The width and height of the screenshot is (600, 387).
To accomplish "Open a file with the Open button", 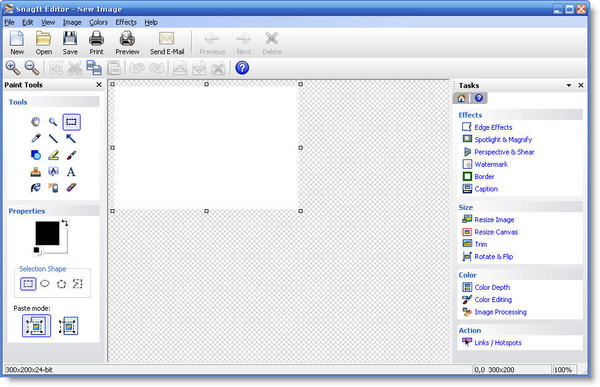I will tap(44, 43).
